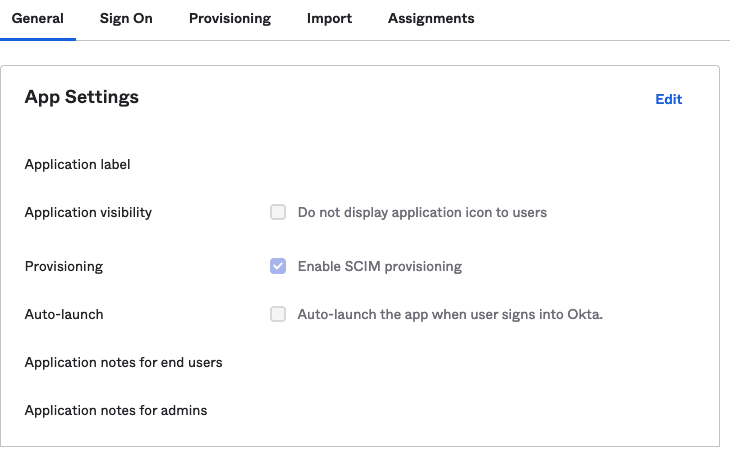Click the 'Enable SCIM provisioning' text
Image resolution: width=730 pixels, height=454 pixels.
coord(380,266)
